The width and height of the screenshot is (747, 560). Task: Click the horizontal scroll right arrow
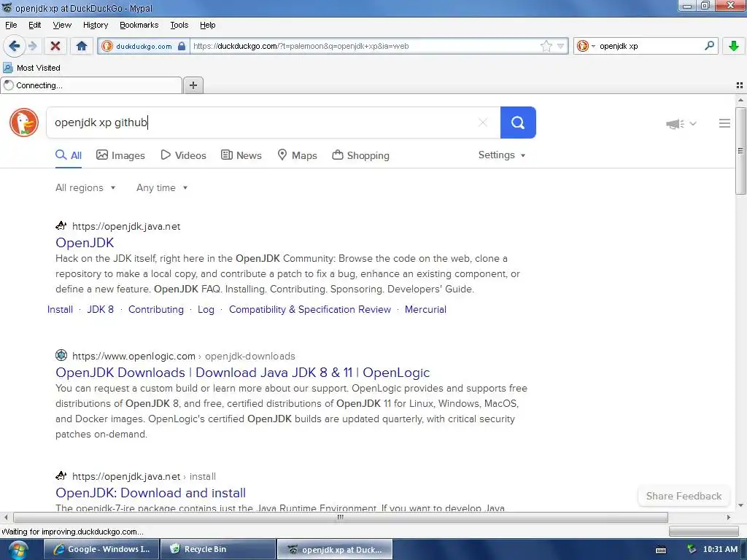coord(729,517)
